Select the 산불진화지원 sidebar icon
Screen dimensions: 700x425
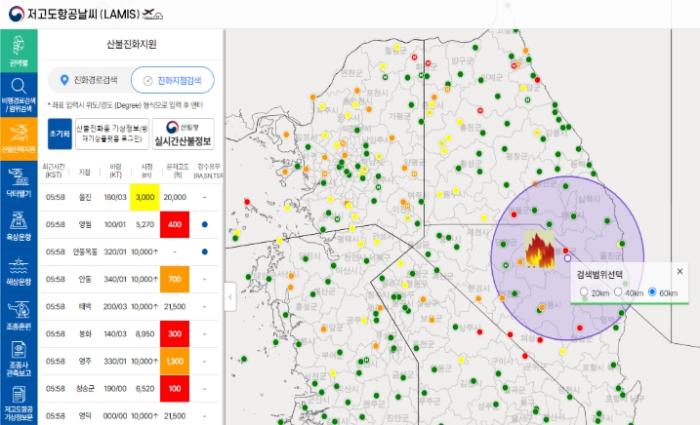pyautogui.click(x=19, y=138)
